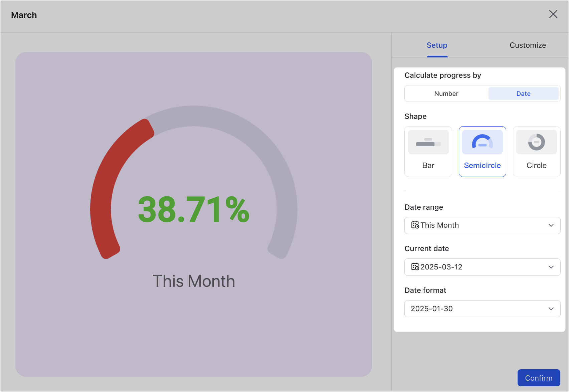569x392 pixels.
Task: Click the X icon to close dialog
Action: [553, 14]
